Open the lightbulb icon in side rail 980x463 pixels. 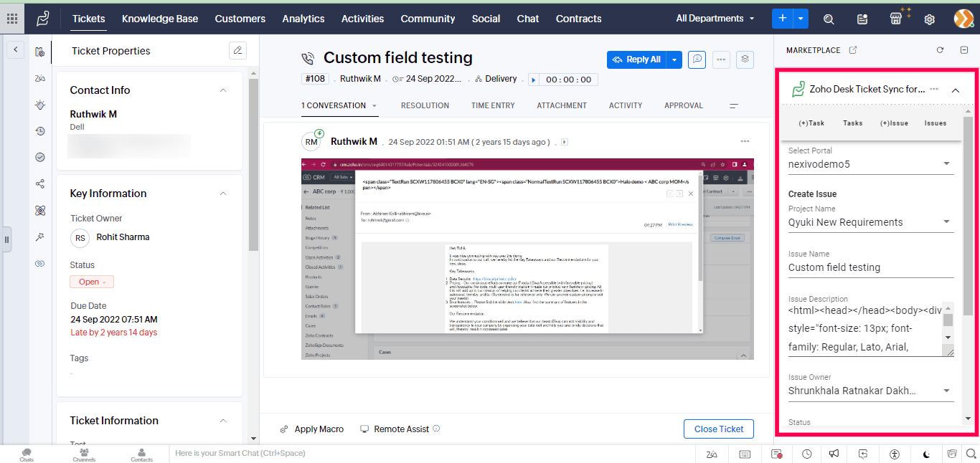40,105
